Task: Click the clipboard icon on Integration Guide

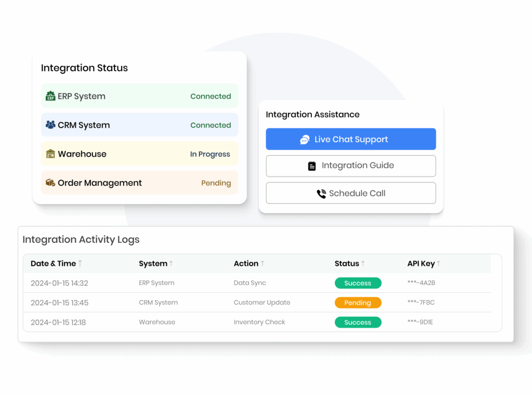Action: click(312, 166)
